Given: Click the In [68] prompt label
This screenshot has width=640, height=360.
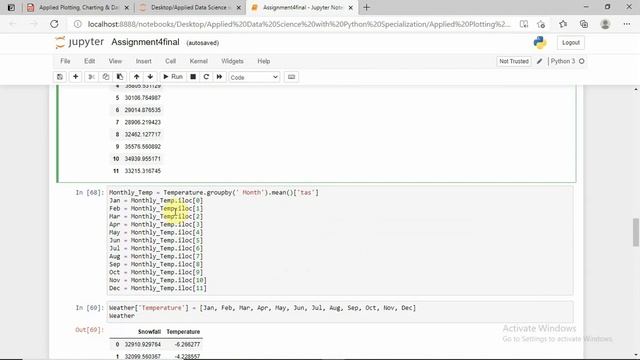Looking at the screenshot, I should pyautogui.click(x=90, y=192).
